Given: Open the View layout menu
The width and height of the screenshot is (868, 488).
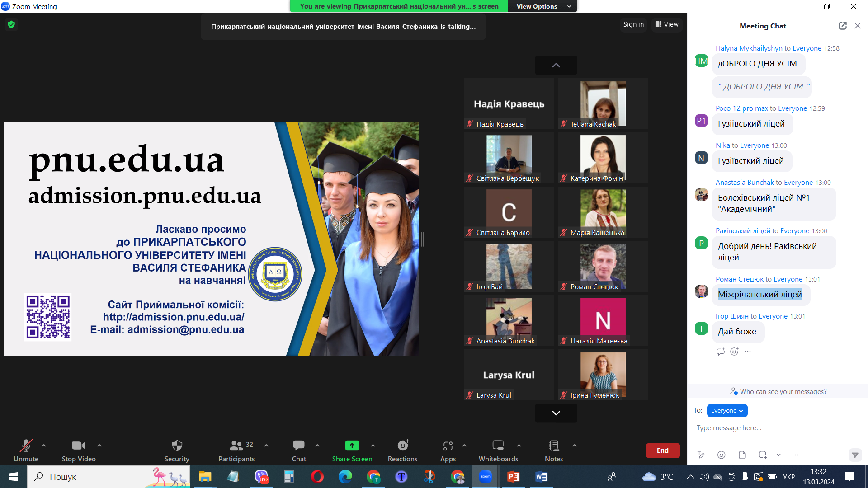Looking at the screenshot, I should [x=667, y=24].
